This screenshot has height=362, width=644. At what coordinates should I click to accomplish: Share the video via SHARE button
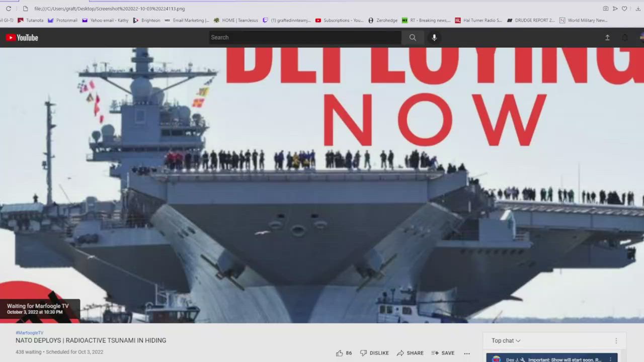410,353
